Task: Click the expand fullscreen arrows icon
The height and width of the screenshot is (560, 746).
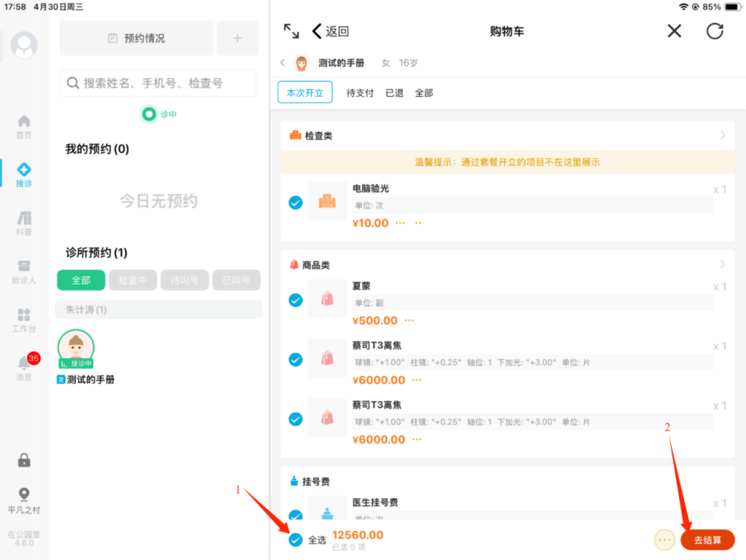Action: click(x=291, y=31)
